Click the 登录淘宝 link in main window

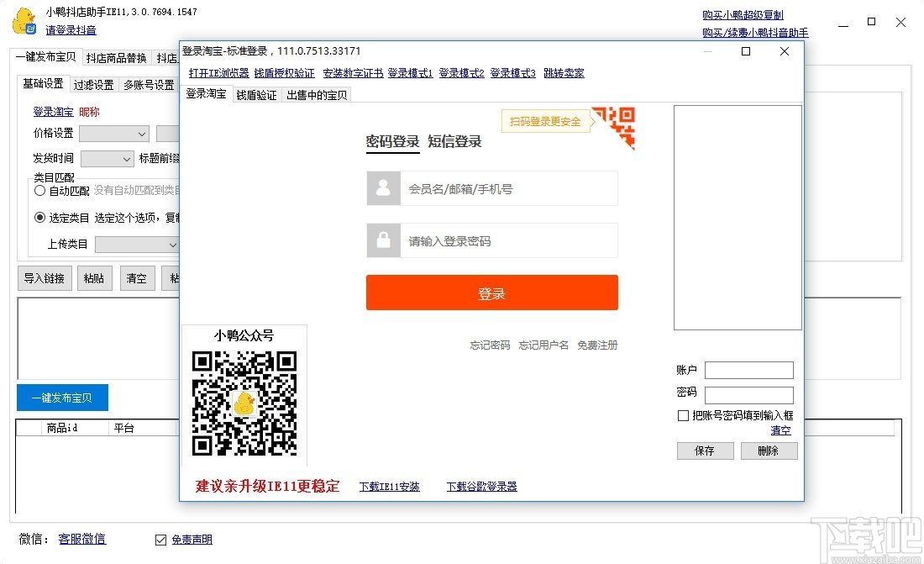pyautogui.click(x=53, y=112)
